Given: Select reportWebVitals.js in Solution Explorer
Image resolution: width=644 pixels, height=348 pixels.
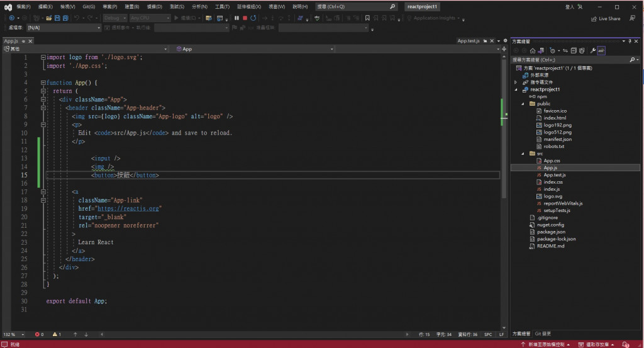Looking at the screenshot, I should pyautogui.click(x=563, y=203).
